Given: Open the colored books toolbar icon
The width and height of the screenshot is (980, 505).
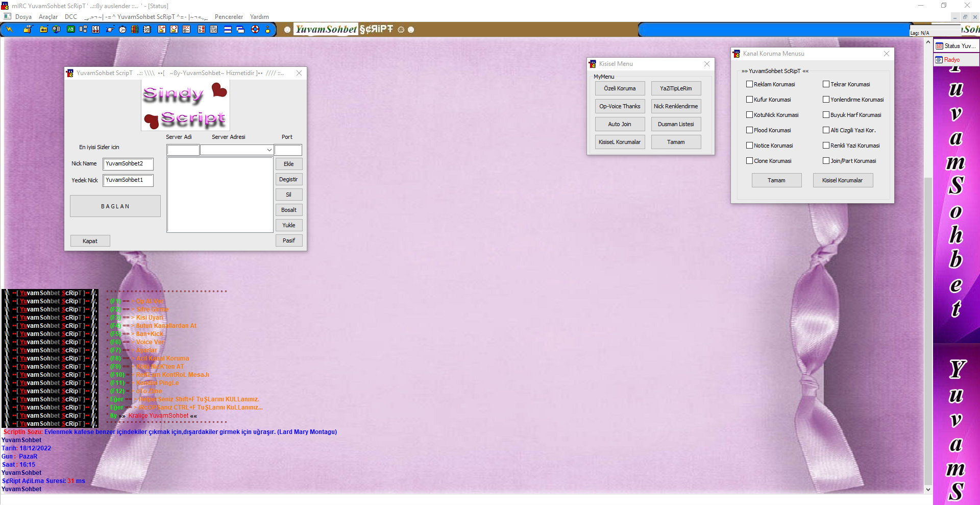Looking at the screenshot, I should pos(135,30).
